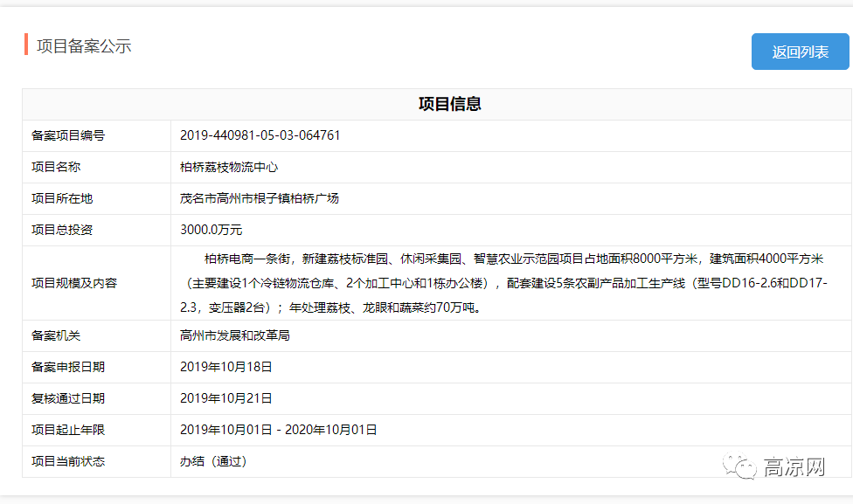Select review date 2019年10月21日
Viewport: 853px width, 504px height.
pos(226,398)
